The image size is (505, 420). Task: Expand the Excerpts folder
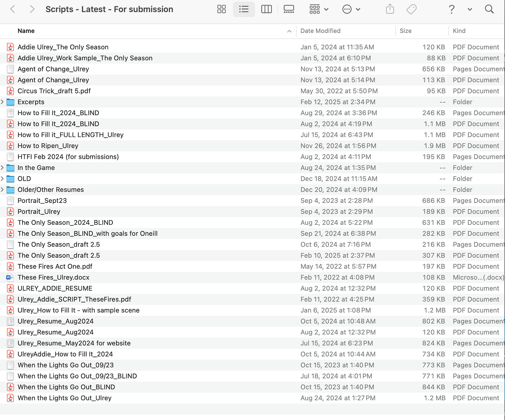[x=2, y=102]
